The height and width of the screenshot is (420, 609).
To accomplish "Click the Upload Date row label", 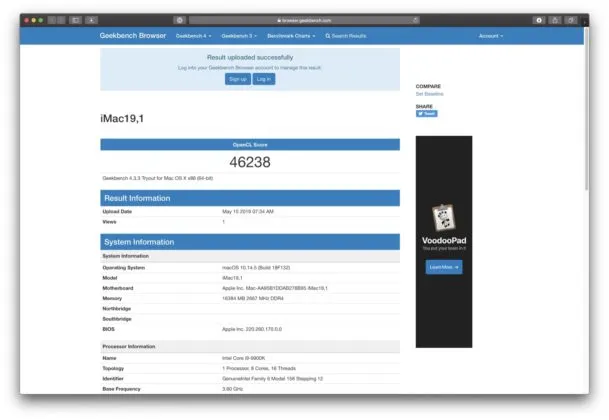I will 117,211.
